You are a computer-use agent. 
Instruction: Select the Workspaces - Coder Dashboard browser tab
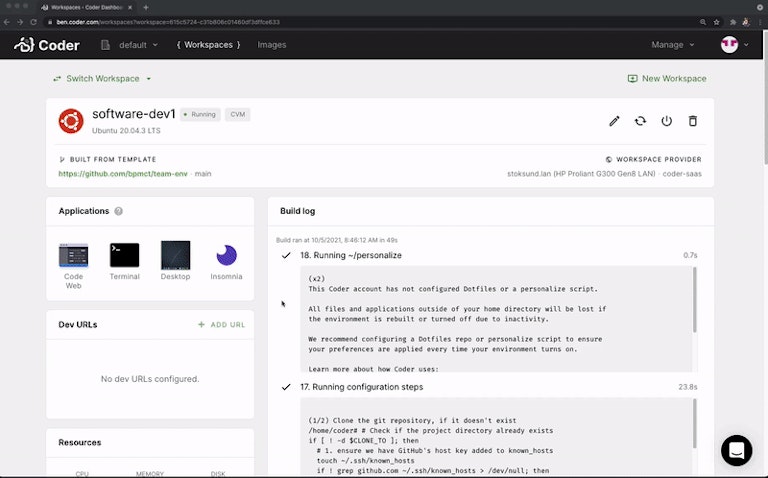pos(87,7)
